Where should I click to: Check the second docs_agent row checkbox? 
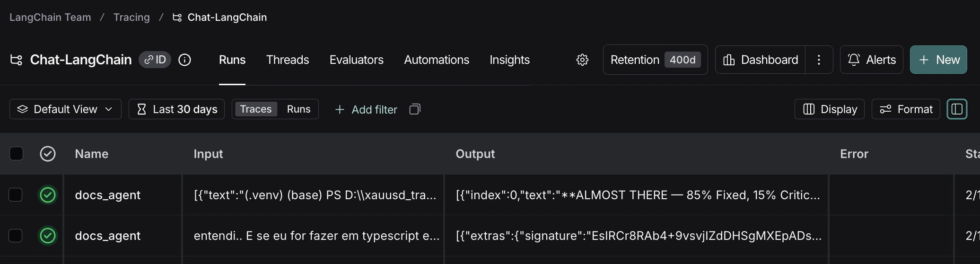[16, 236]
